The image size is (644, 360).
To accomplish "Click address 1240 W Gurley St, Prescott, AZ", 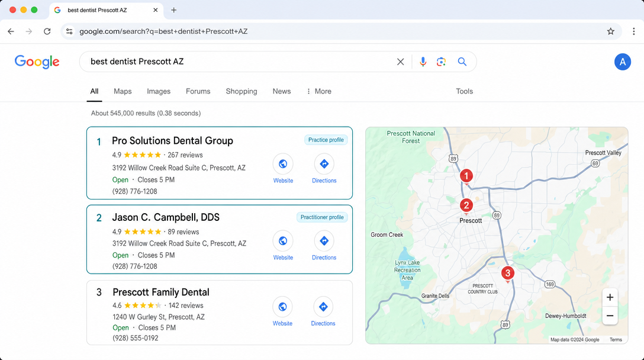I will (x=159, y=317).
